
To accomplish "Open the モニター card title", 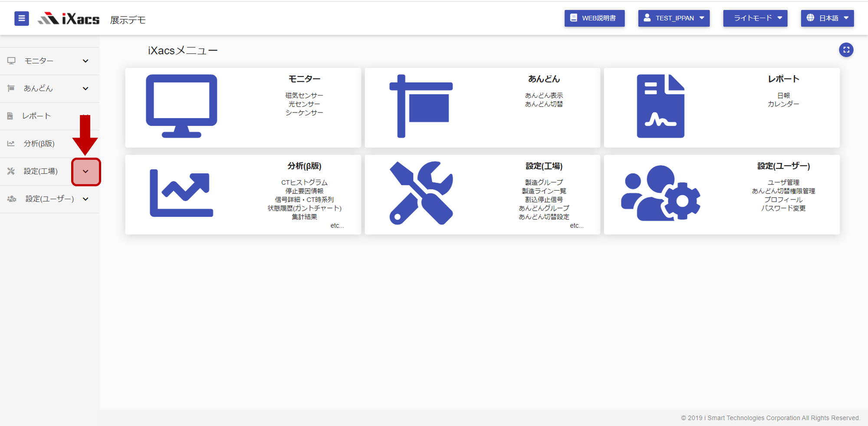I will [x=304, y=79].
